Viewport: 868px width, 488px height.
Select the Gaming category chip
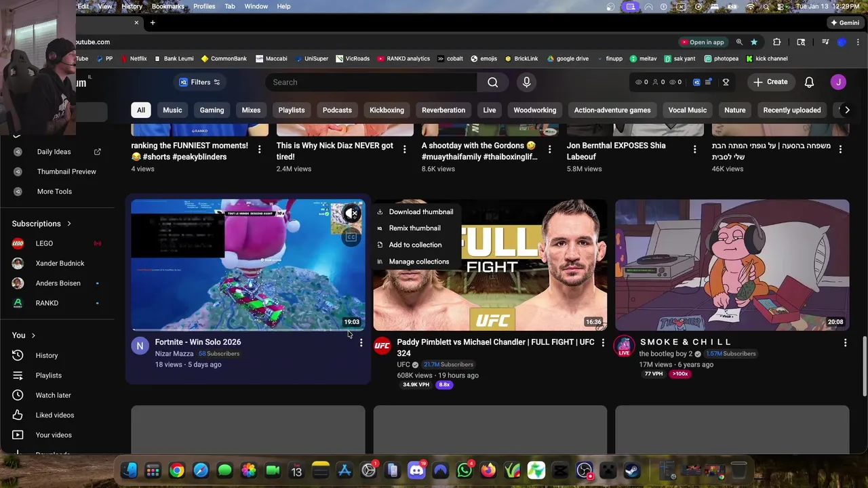212,110
